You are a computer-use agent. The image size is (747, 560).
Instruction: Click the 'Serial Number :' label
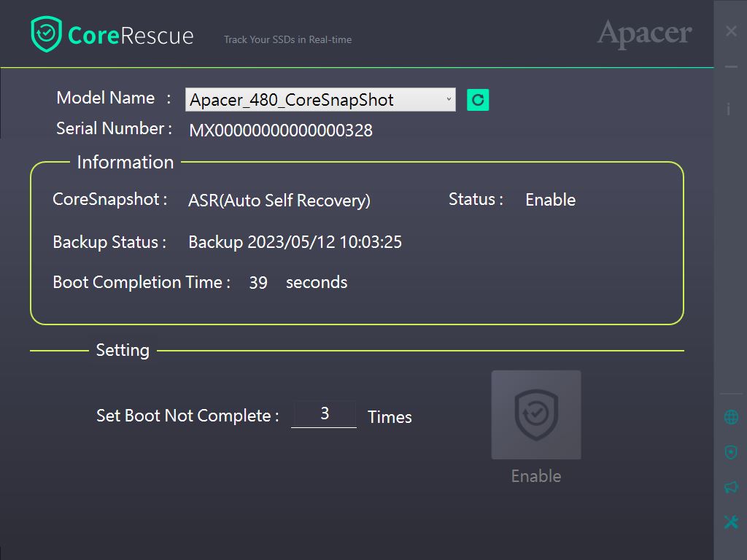115,128
